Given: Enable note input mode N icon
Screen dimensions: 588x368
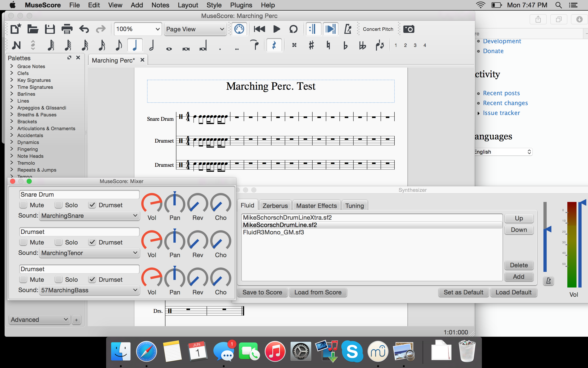Looking at the screenshot, I should click(x=16, y=45).
